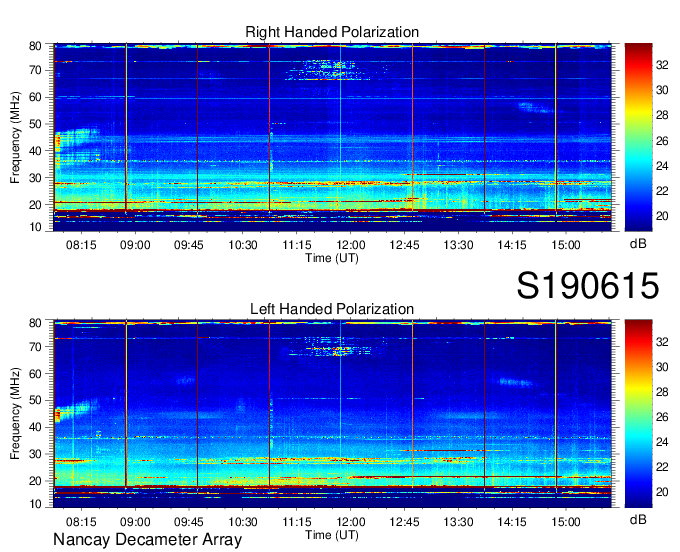Click the dB unit label beneath the top colorbar
Image resolution: width=680 pixels, height=552 pixels.
pos(638,244)
